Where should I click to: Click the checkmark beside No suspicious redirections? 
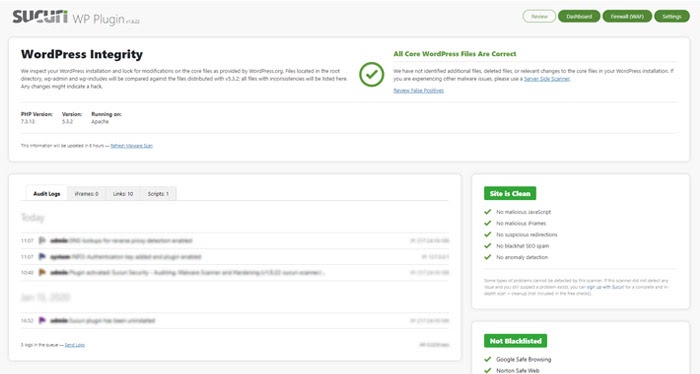[x=488, y=234]
